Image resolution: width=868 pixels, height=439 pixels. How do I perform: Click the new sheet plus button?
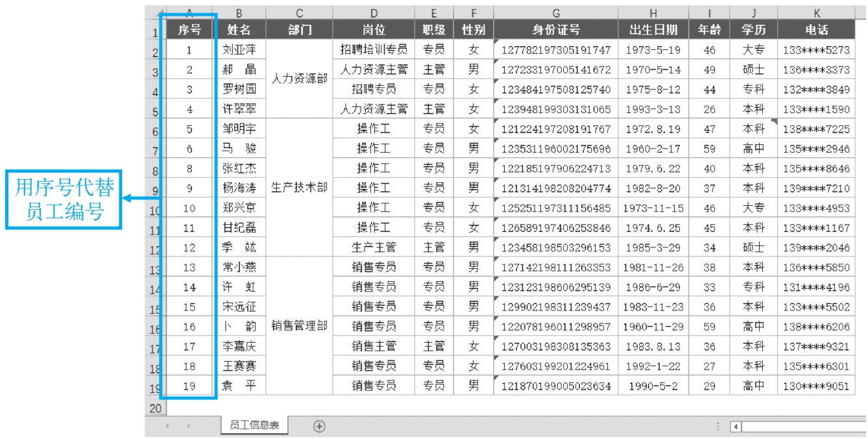pyautogui.click(x=319, y=426)
